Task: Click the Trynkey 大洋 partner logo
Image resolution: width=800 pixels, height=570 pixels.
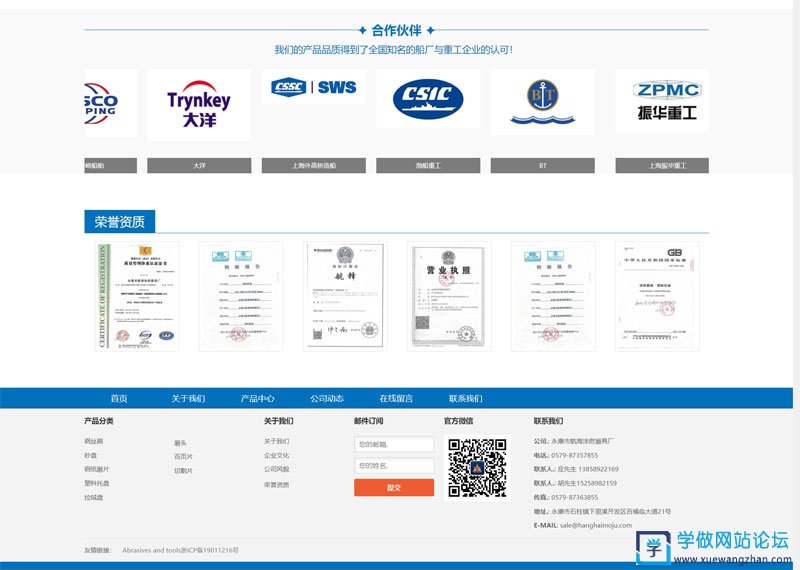Action: point(199,105)
